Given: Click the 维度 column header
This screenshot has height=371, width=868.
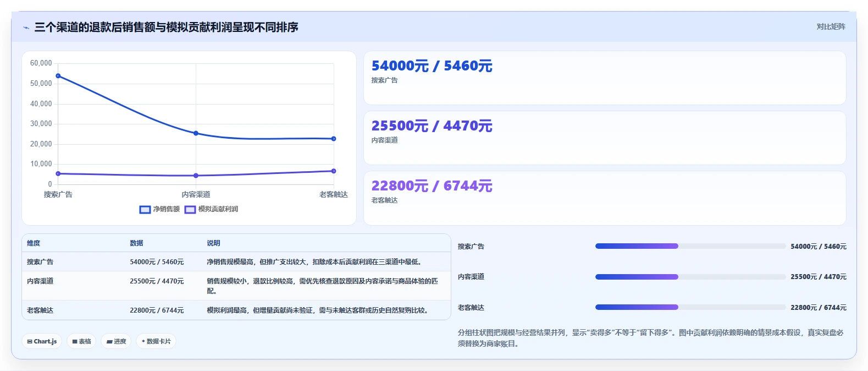Looking at the screenshot, I should coord(34,243).
